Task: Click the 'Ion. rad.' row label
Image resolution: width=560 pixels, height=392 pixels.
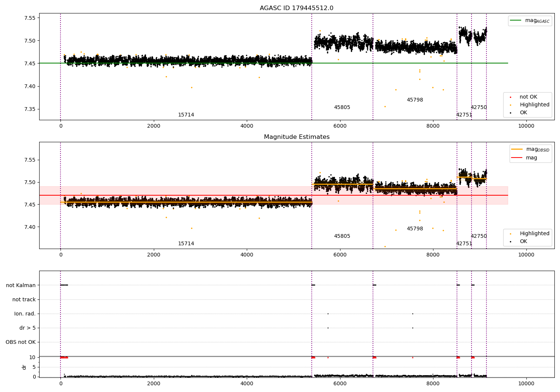Action: (25, 314)
